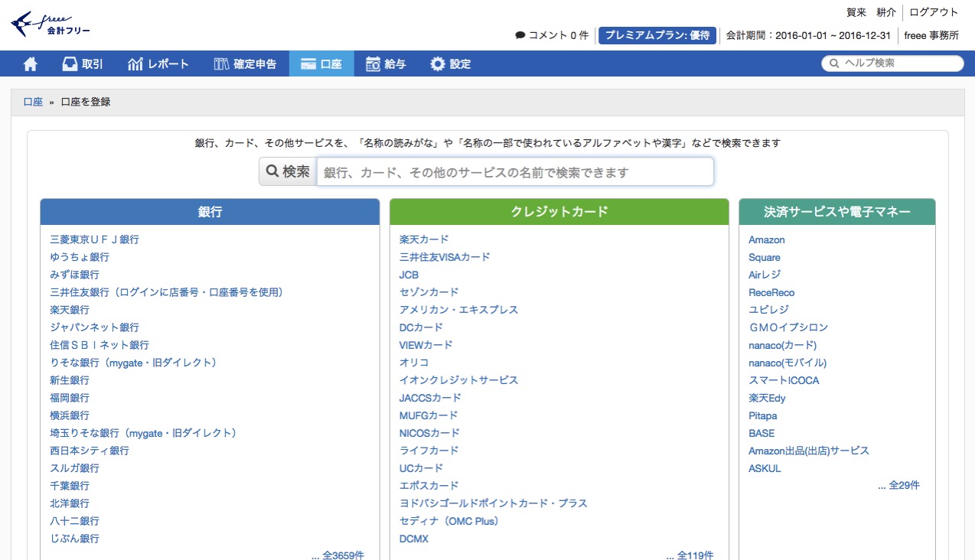The image size is (975, 560).
Task: Select Airレジ
Action: tap(765, 275)
